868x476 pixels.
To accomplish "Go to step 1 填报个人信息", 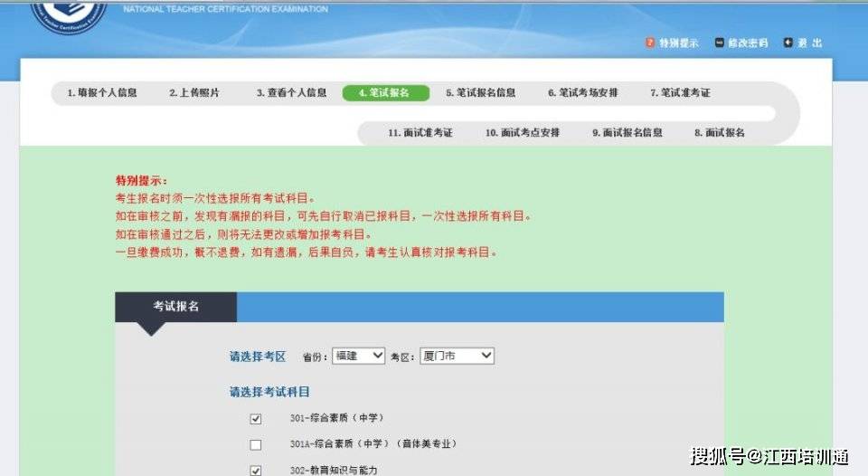I will click(x=102, y=92).
